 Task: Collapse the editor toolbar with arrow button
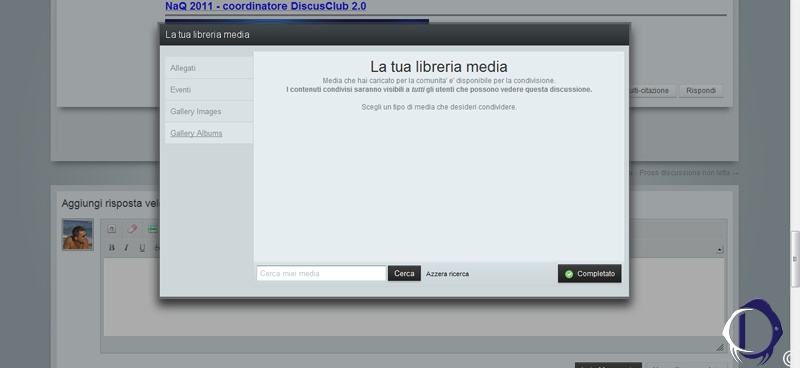point(719,250)
